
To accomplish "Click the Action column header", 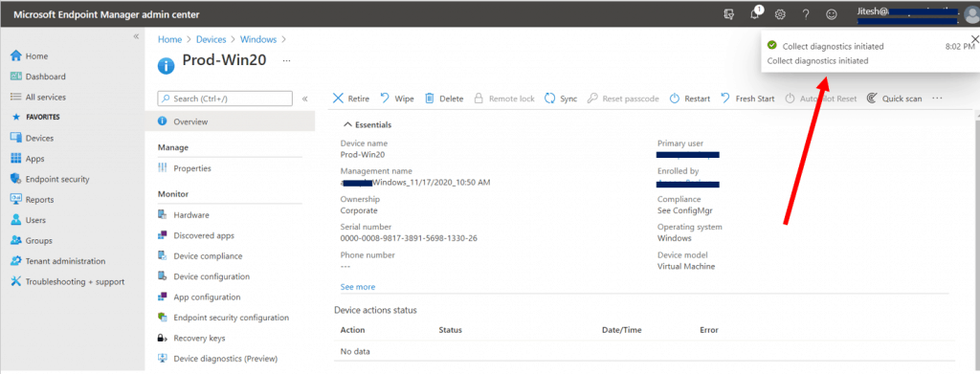I will tap(352, 330).
